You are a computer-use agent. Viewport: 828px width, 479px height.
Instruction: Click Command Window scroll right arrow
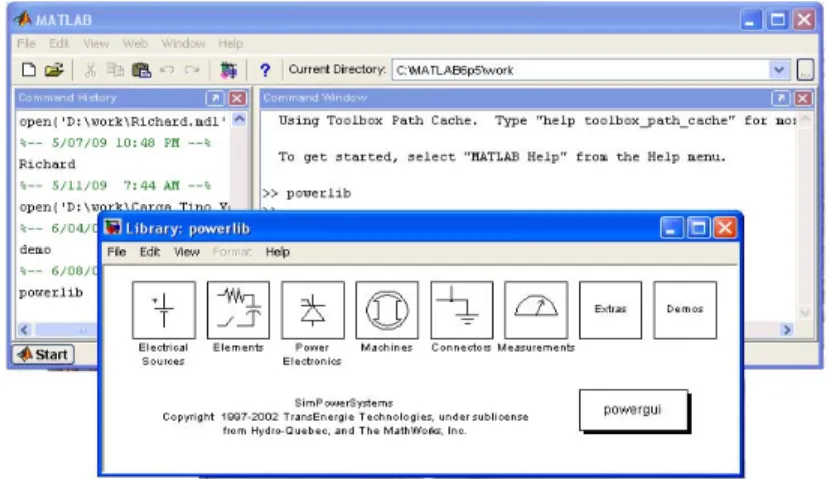click(787, 330)
